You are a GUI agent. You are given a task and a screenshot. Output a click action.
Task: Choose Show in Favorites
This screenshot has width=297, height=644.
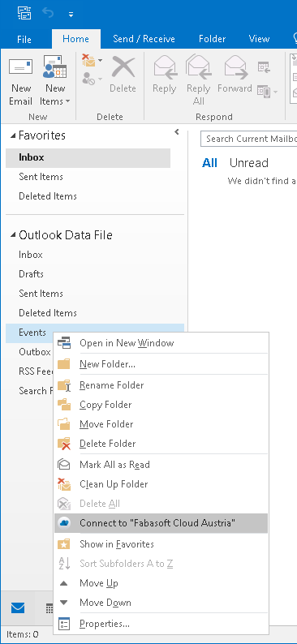coord(161,544)
